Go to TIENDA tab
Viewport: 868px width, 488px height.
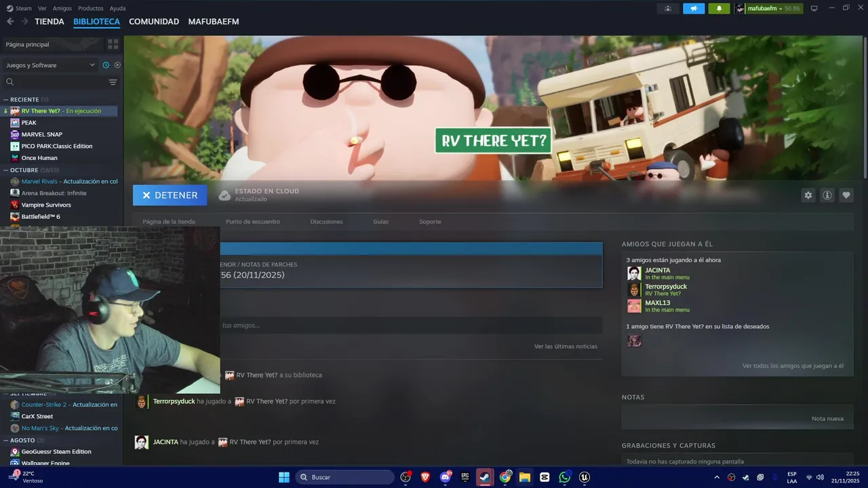pos(50,22)
